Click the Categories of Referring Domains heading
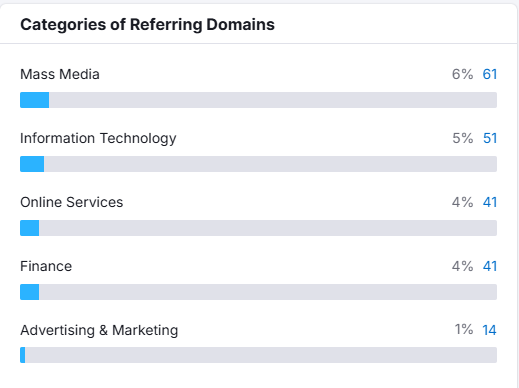The width and height of the screenshot is (519, 388). [147, 25]
